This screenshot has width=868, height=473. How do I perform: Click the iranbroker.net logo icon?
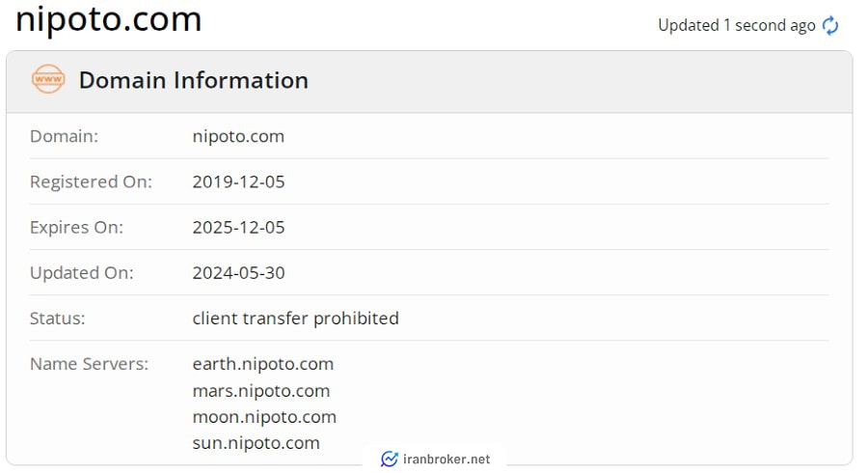point(390,459)
